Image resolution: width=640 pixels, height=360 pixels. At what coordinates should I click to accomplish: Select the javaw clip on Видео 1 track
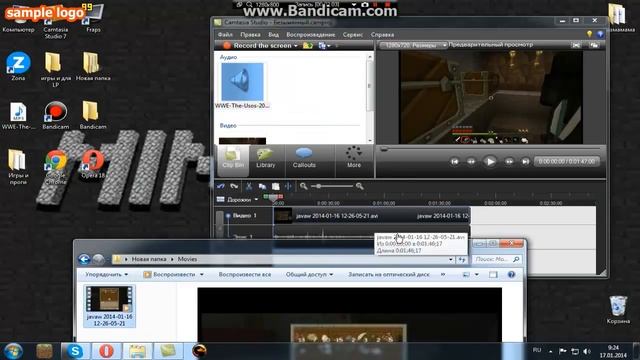click(372, 216)
